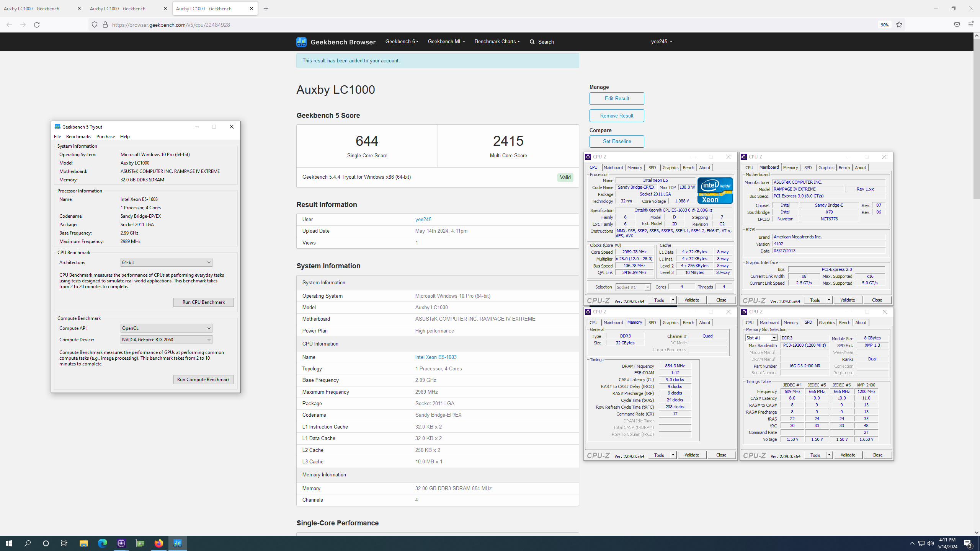Click the Edit Result button
This screenshot has height=551, width=980.
click(617, 99)
